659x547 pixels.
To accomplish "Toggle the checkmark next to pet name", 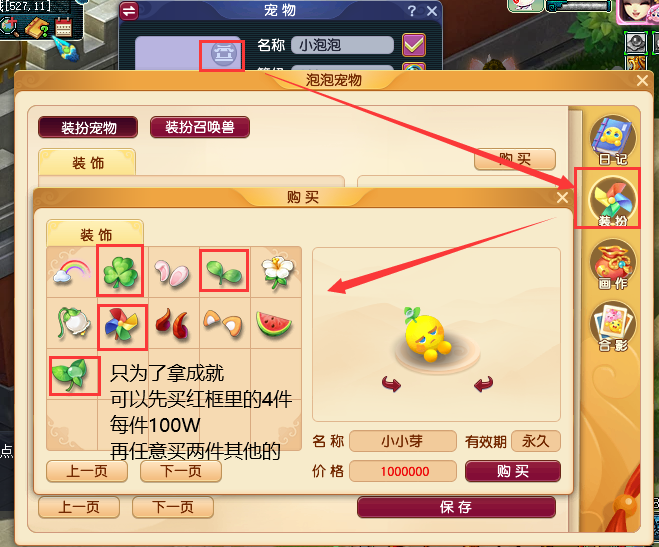I will point(414,45).
